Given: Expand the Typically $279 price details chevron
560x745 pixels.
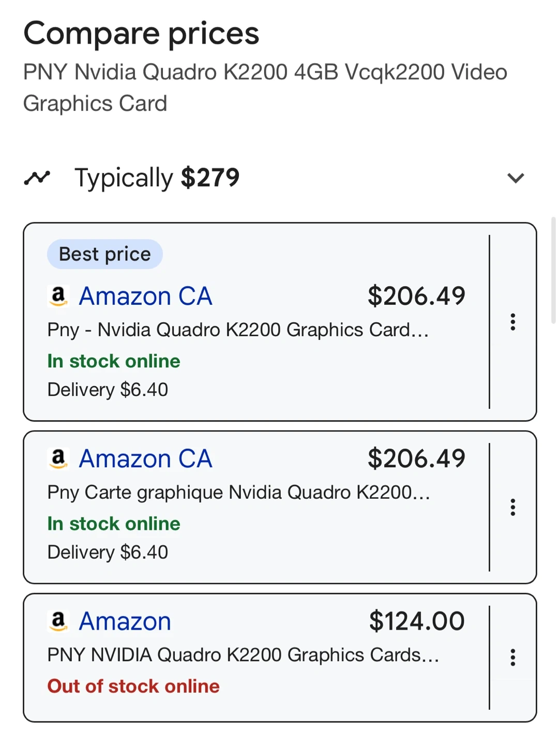Looking at the screenshot, I should (x=516, y=178).
